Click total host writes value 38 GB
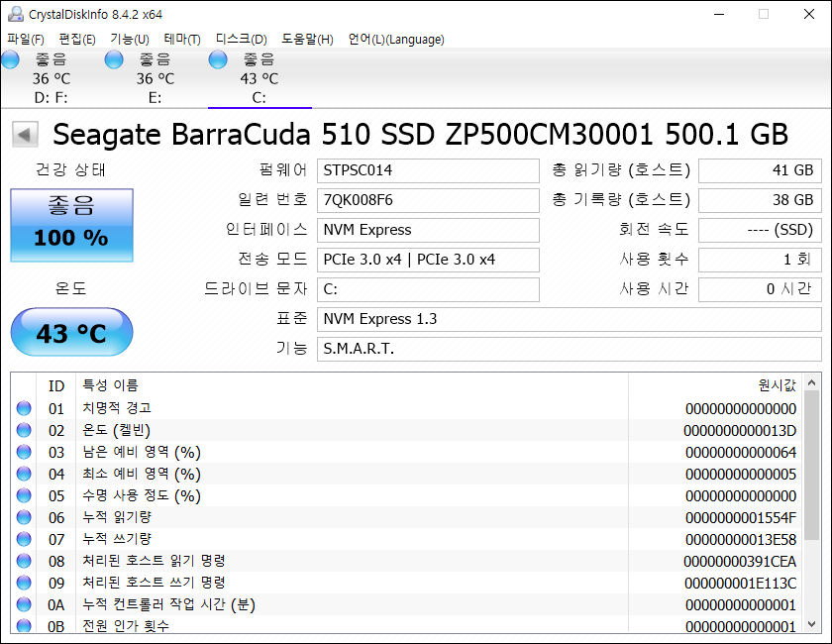The height and width of the screenshot is (644, 832). (760, 201)
